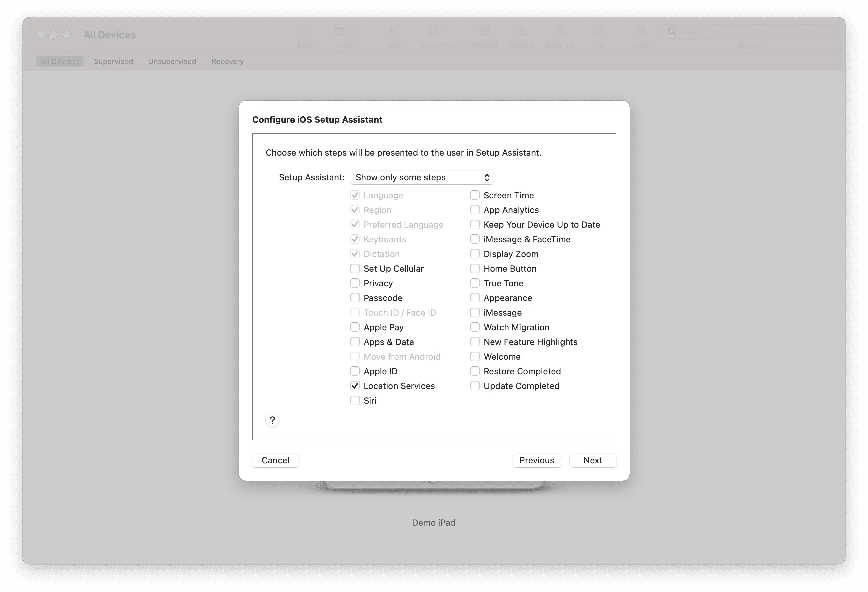Go back with the Previous button
This screenshot has width=868, height=592.
click(537, 460)
